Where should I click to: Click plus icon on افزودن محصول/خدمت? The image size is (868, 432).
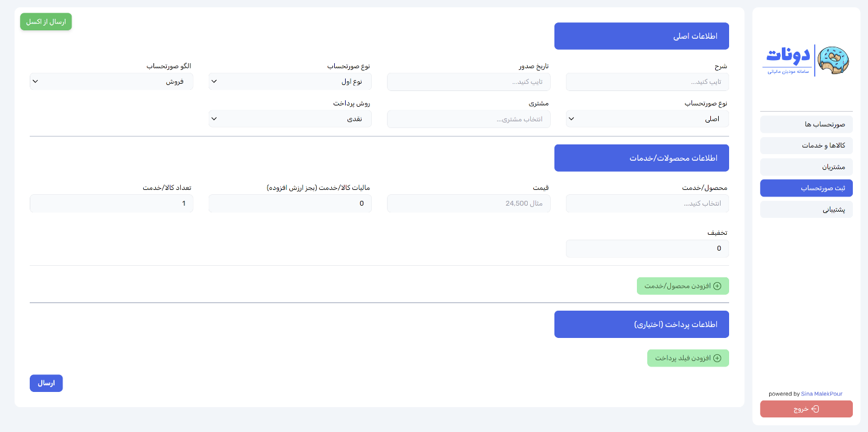(717, 286)
